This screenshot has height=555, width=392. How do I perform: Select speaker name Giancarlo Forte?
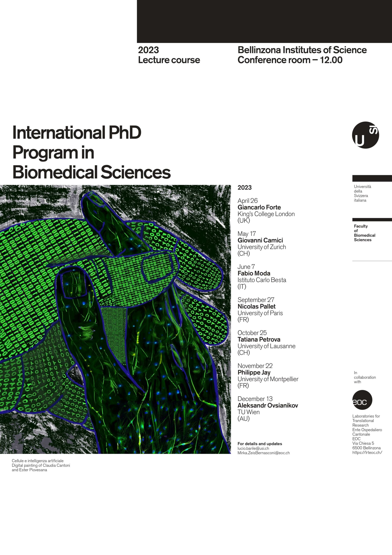(x=259, y=207)
